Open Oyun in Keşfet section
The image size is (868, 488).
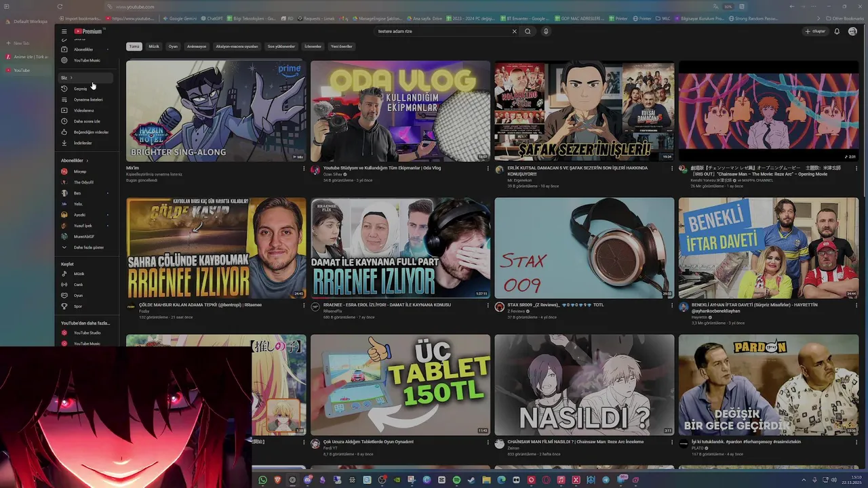pyautogui.click(x=85, y=296)
